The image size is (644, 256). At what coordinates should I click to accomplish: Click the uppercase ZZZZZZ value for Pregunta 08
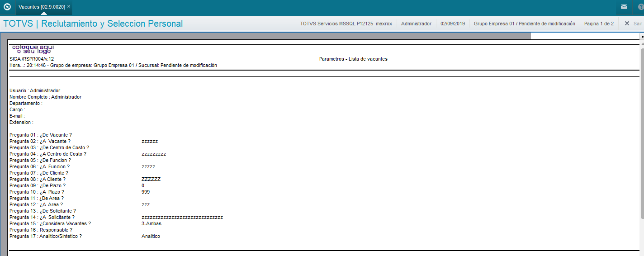coord(151,180)
